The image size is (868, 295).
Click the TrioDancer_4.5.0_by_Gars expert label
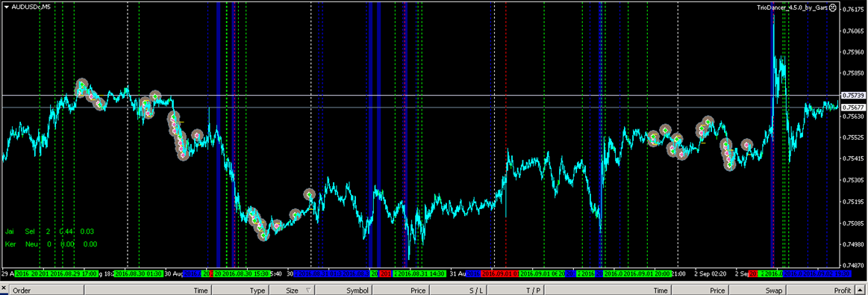coord(792,7)
